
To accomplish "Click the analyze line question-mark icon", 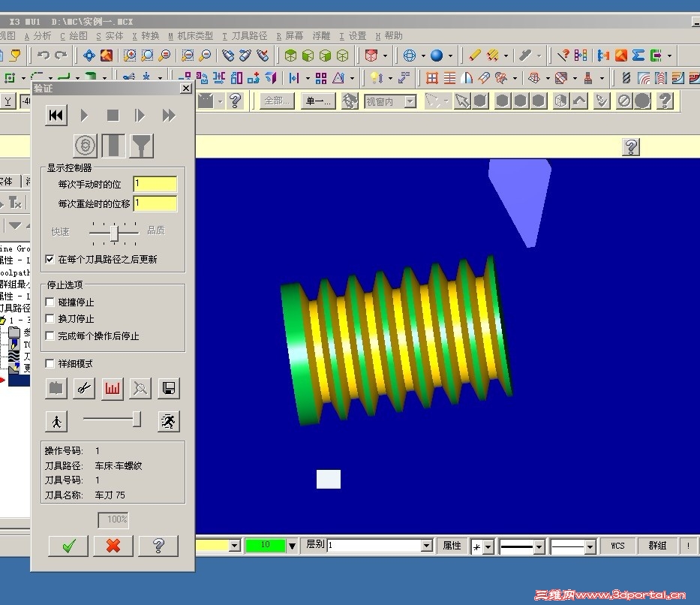I will 563,56.
